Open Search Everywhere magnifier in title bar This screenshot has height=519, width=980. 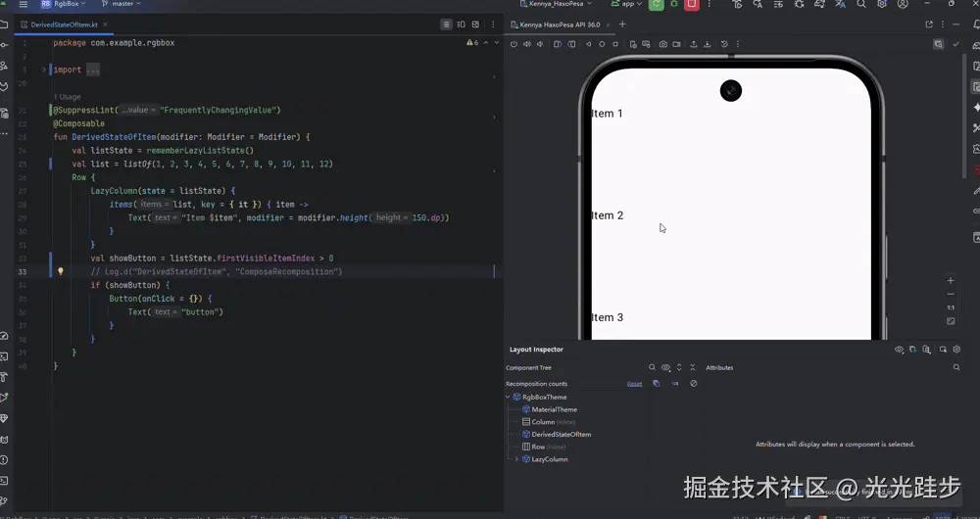[x=861, y=4]
